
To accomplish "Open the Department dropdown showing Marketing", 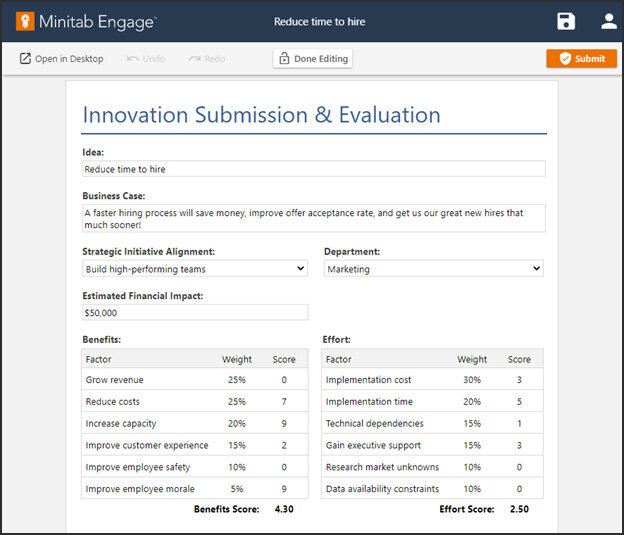I will point(434,269).
